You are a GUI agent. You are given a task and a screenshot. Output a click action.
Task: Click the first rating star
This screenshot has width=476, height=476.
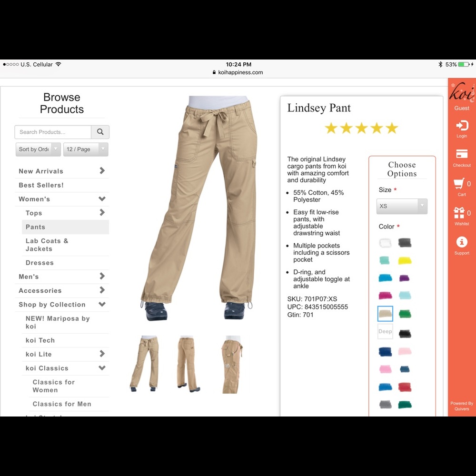pyautogui.click(x=331, y=128)
